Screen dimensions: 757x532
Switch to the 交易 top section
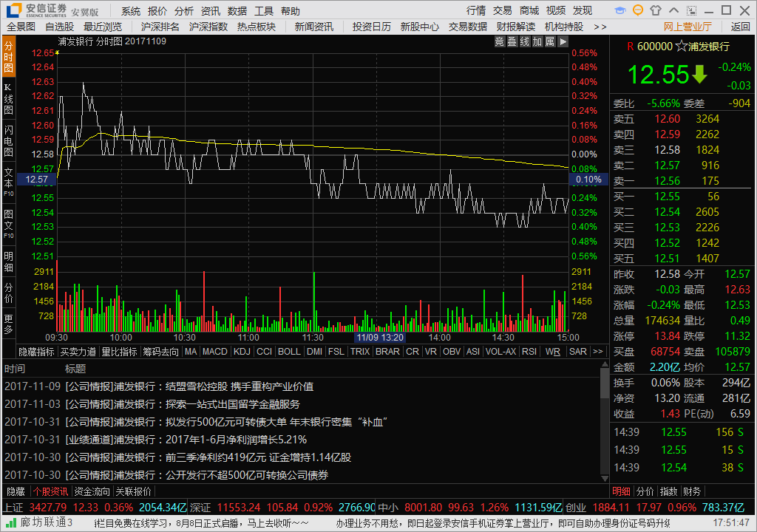click(503, 10)
